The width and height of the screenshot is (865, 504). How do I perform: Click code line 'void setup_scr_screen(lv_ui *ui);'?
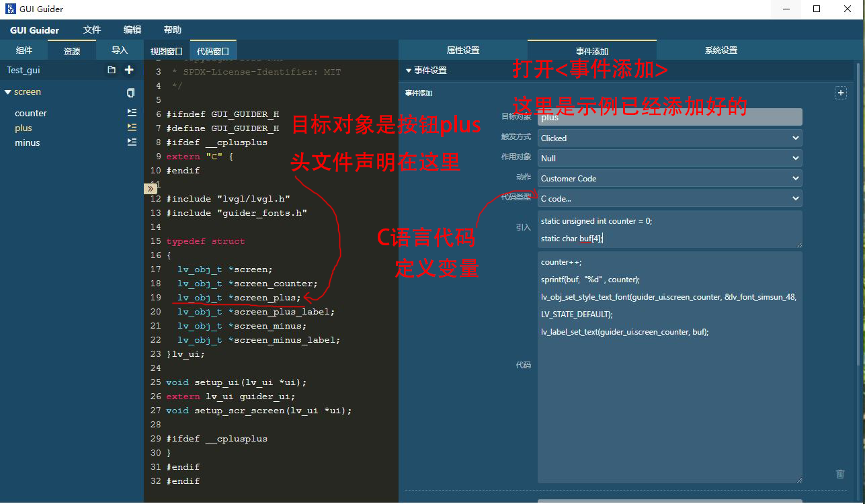pos(259,411)
